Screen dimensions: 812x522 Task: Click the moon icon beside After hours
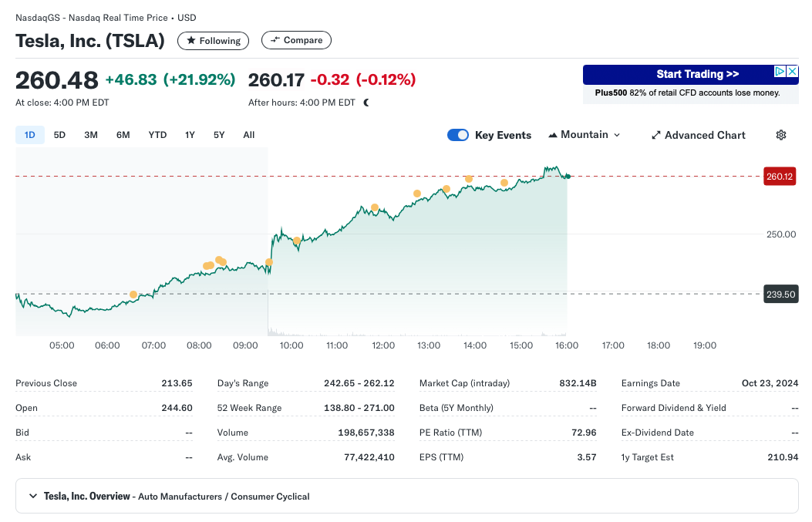coord(366,103)
